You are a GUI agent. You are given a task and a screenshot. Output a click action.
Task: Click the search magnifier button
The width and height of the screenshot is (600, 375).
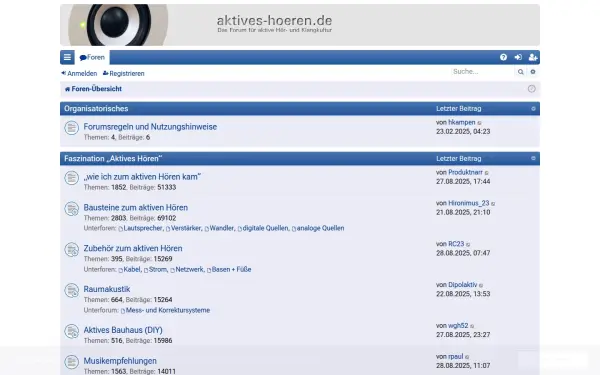pos(520,72)
